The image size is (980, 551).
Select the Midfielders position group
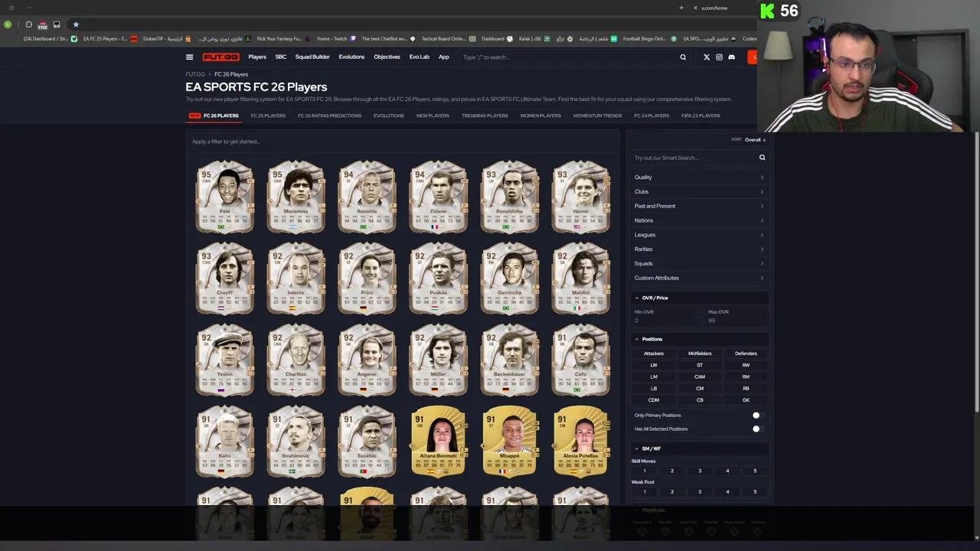pos(700,354)
